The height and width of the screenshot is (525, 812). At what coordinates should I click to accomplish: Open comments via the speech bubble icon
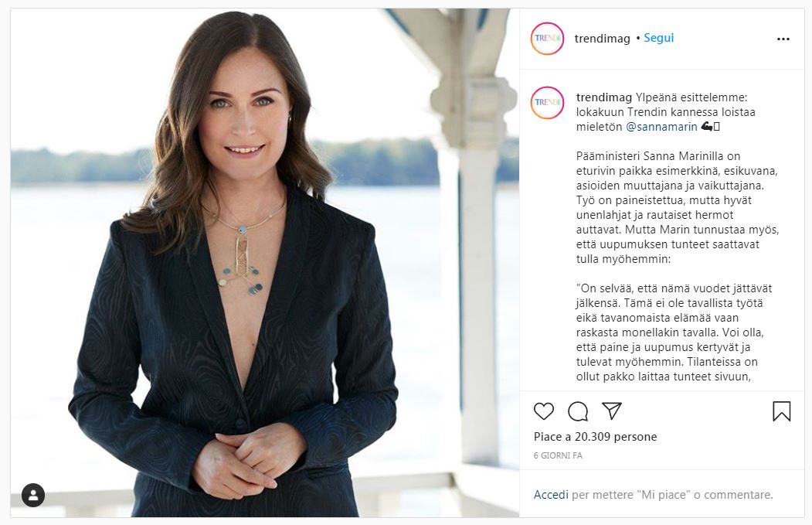click(x=578, y=411)
